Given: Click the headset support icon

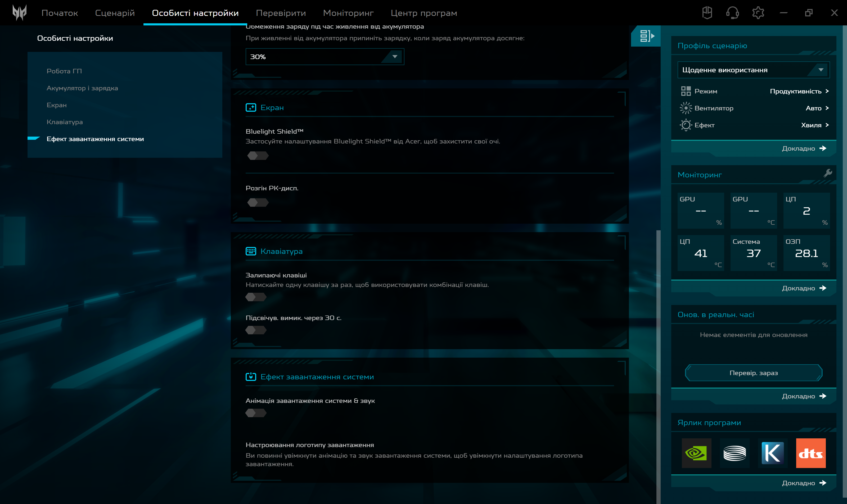Looking at the screenshot, I should coord(733,12).
